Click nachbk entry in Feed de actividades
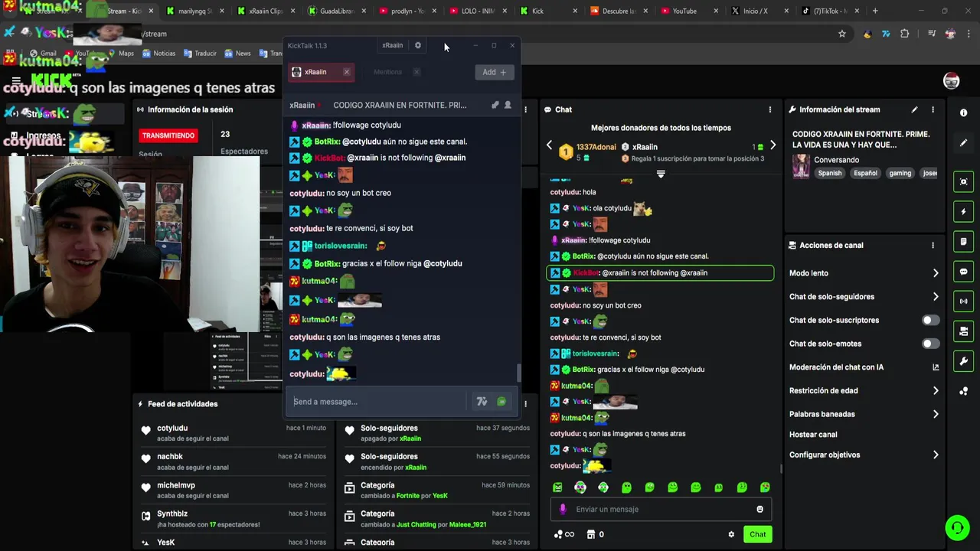The image size is (980, 551). 234,461
